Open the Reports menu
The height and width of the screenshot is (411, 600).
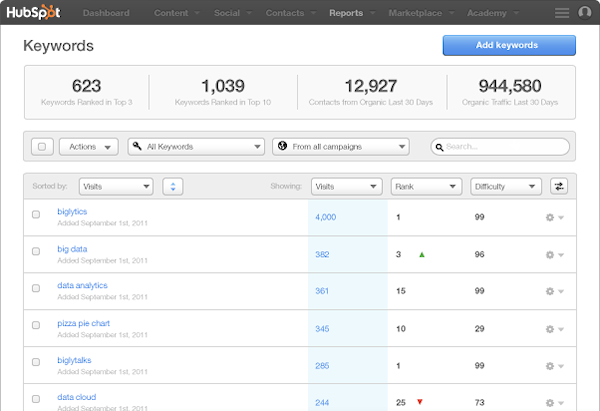point(352,13)
